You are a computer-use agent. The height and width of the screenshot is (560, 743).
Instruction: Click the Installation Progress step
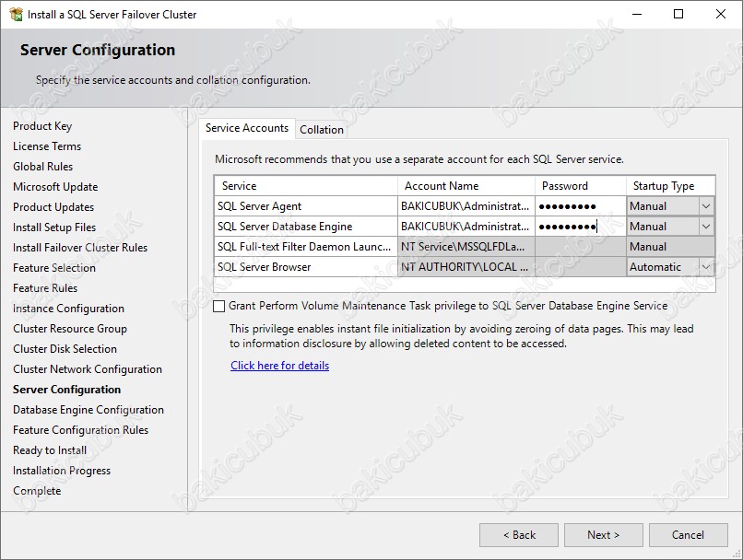[x=62, y=471]
